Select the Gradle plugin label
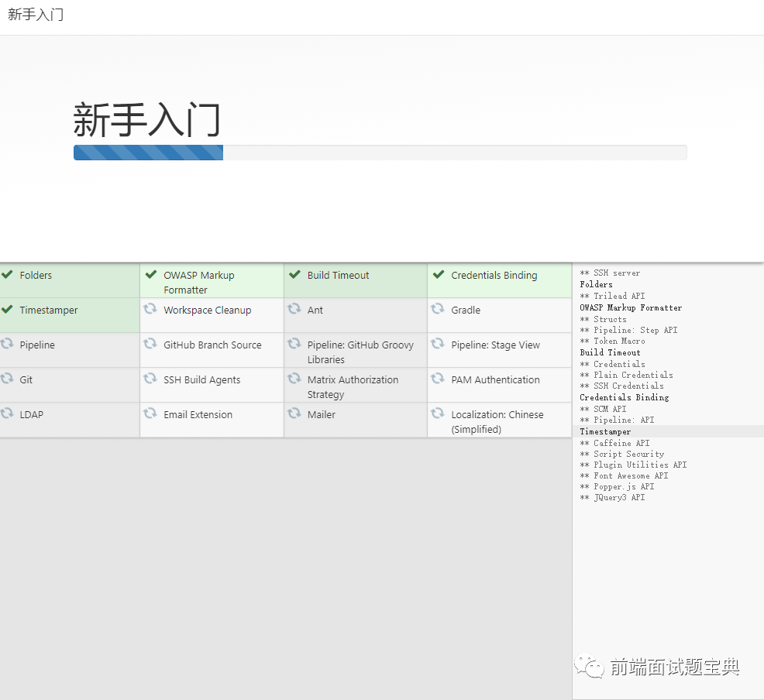The height and width of the screenshot is (700, 764). coord(466,310)
